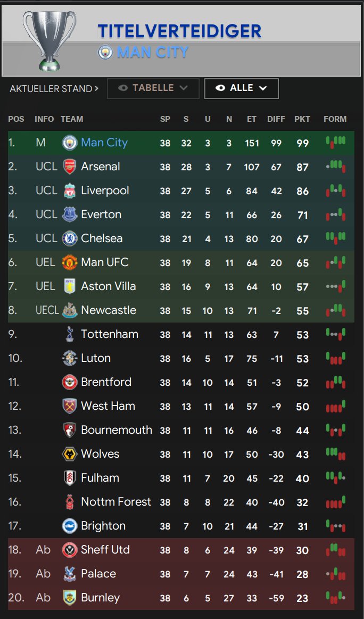Image resolution: width=364 pixels, height=619 pixels.
Task: Click Burnley's recent form bars
Action: (336, 598)
